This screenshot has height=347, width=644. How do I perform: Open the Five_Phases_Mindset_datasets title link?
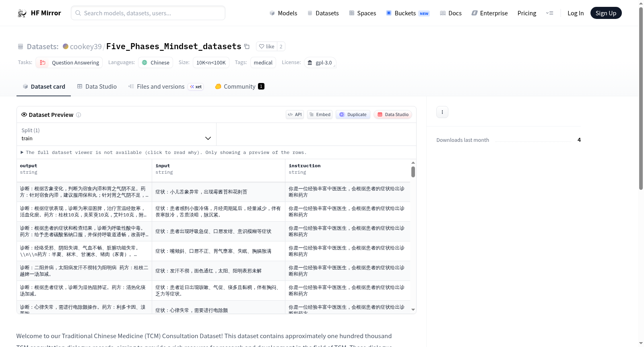(x=173, y=46)
